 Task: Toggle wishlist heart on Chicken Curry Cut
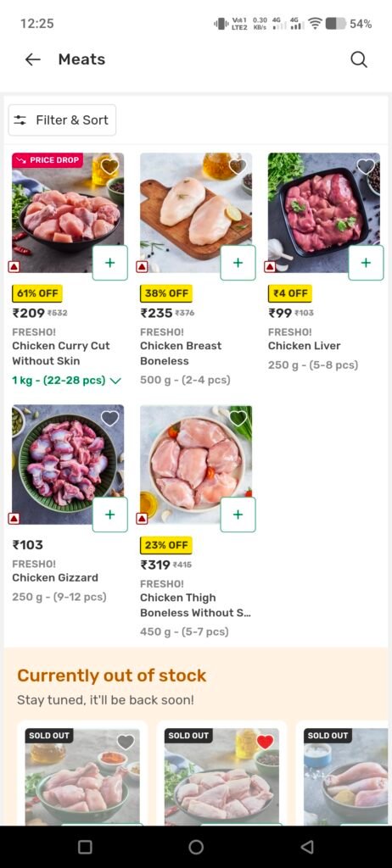[109, 166]
